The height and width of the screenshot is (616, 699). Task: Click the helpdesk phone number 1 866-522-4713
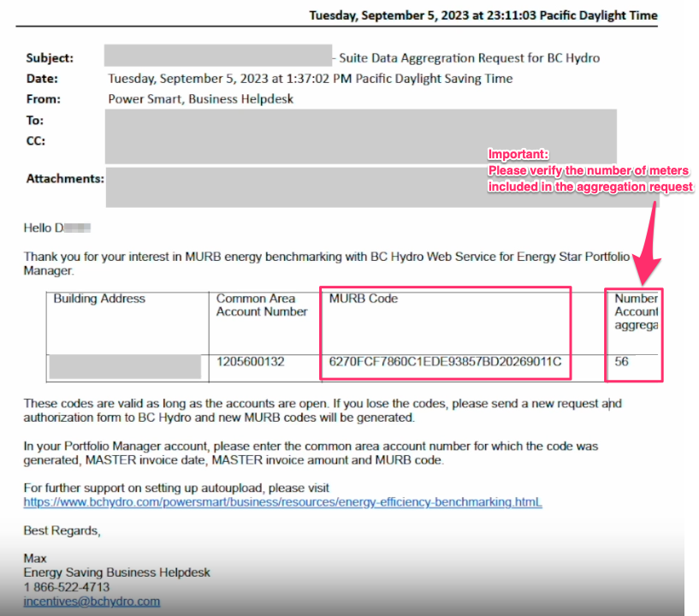66,587
